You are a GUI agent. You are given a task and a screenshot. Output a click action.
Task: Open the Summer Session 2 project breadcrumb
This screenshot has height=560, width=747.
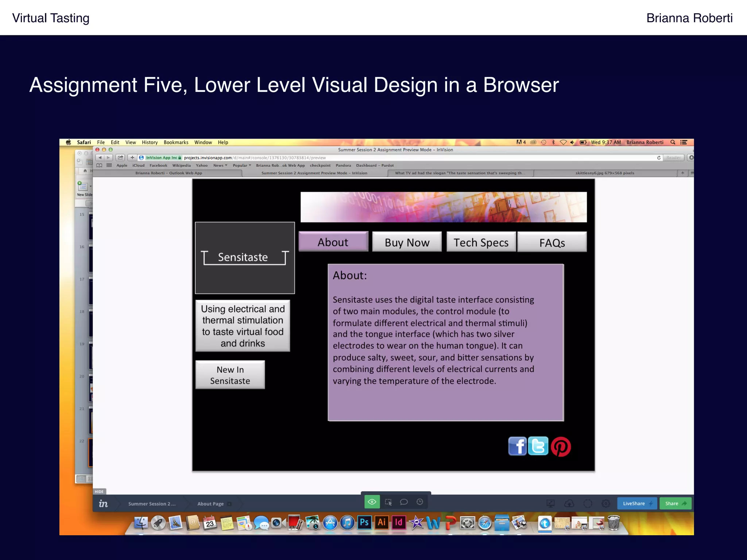(152, 504)
